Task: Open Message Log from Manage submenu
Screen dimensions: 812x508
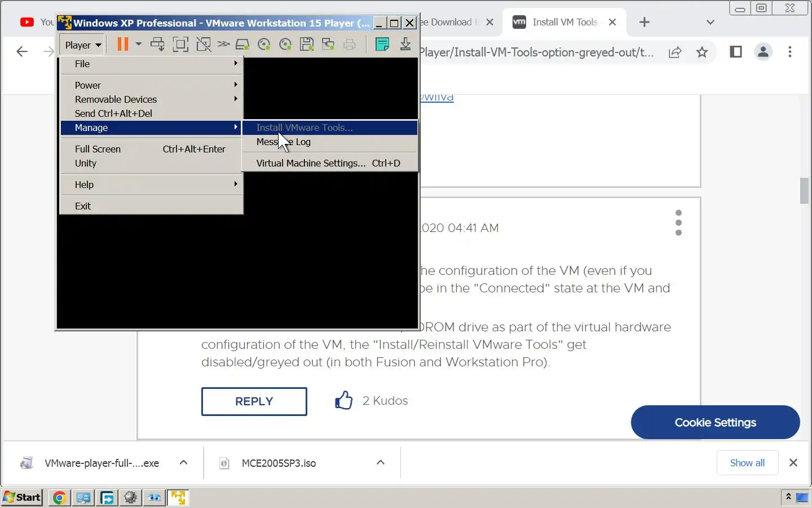Action: pyautogui.click(x=330, y=142)
